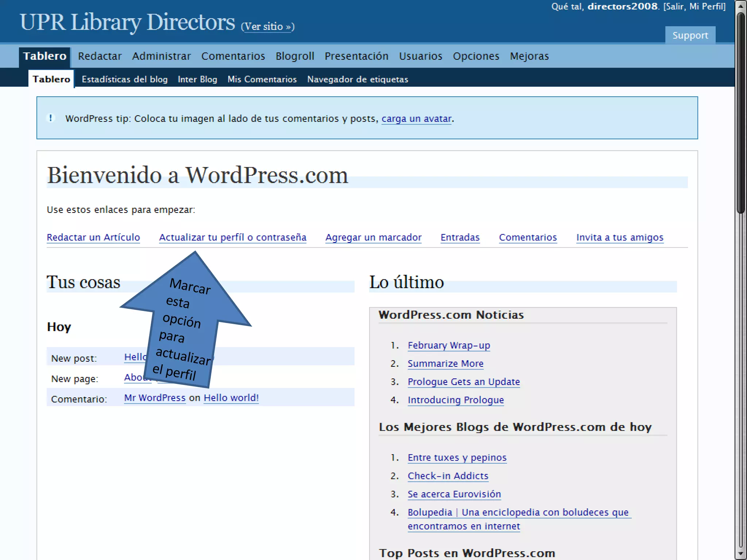Click the tip exclamation icon
The width and height of the screenshot is (747, 560).
pos(51,118)
